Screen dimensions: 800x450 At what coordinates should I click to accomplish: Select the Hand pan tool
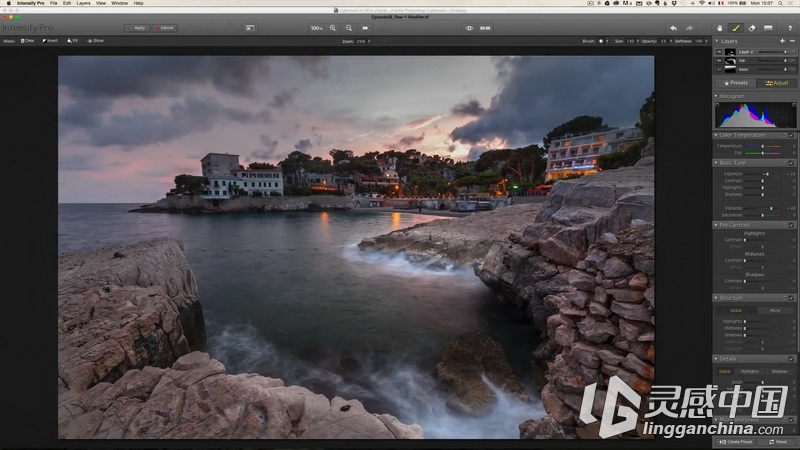(719, 28)
